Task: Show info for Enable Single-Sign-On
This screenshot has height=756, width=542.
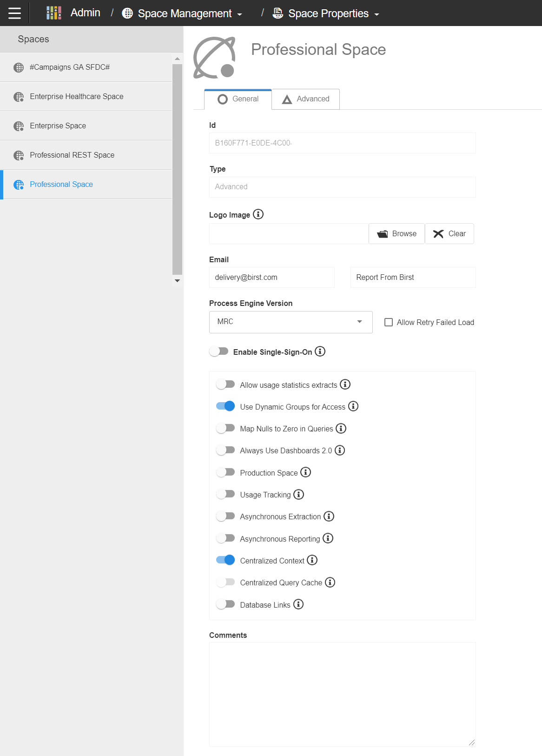Action: [320, 351]
